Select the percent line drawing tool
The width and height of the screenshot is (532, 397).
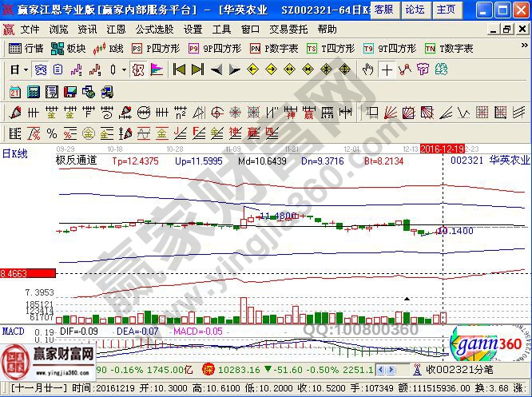(52, 133)
